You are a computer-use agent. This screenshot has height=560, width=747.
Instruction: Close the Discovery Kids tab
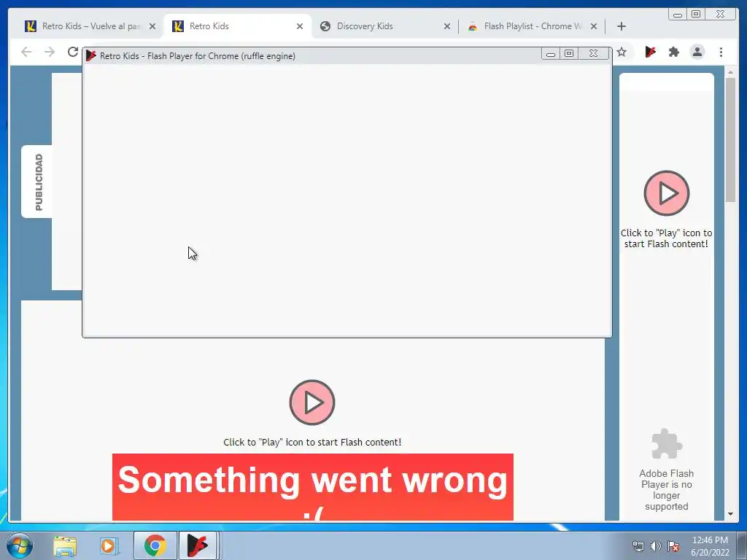click(447, 27)
